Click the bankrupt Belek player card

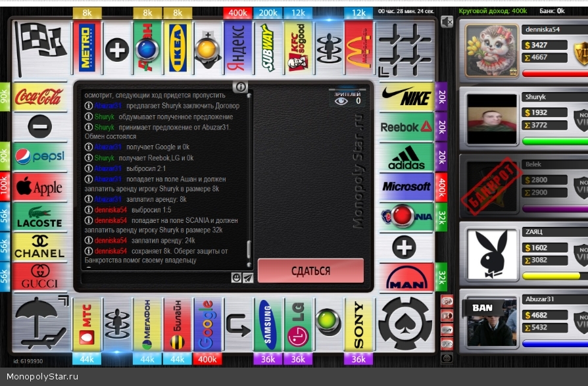coord(524,186)
